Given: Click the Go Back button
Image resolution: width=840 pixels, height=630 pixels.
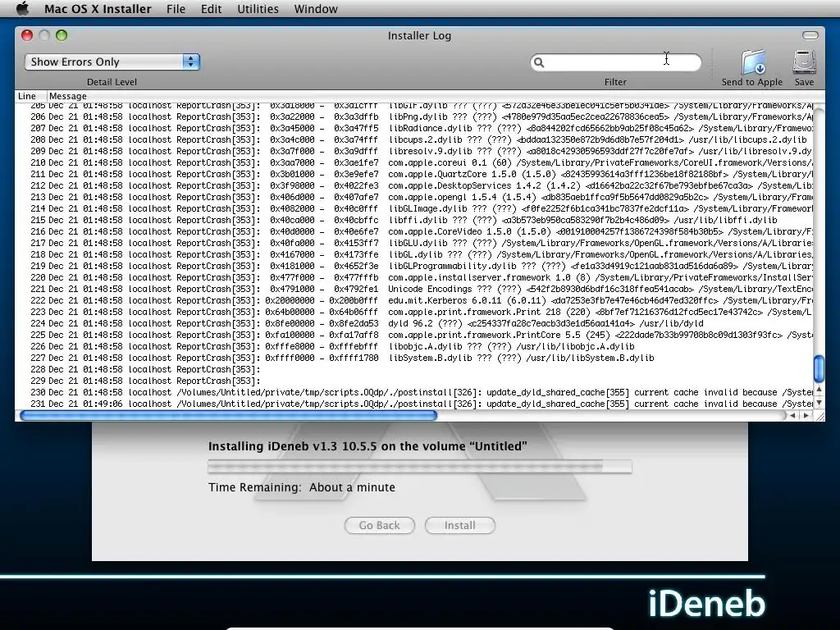Looking at the screenshot, I should tap(379, 526).
